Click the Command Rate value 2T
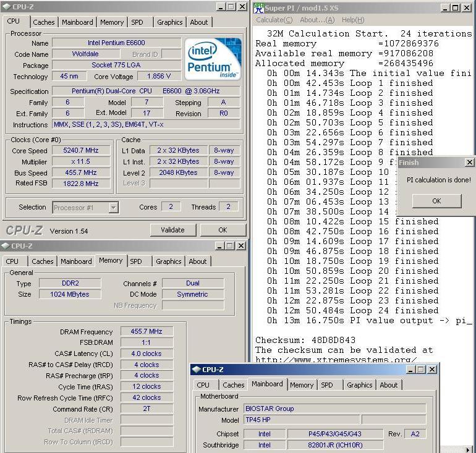This screenshot has height=453, width=476. click(147, 409)
